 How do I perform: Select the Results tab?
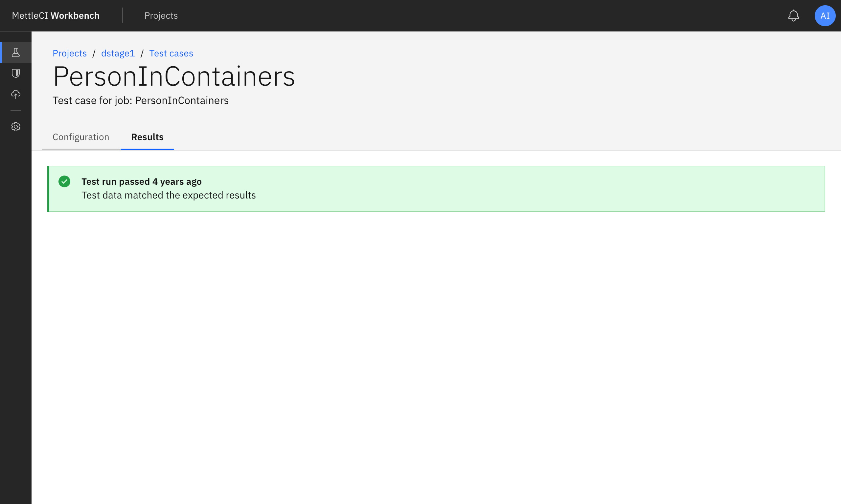coord(147,137)
